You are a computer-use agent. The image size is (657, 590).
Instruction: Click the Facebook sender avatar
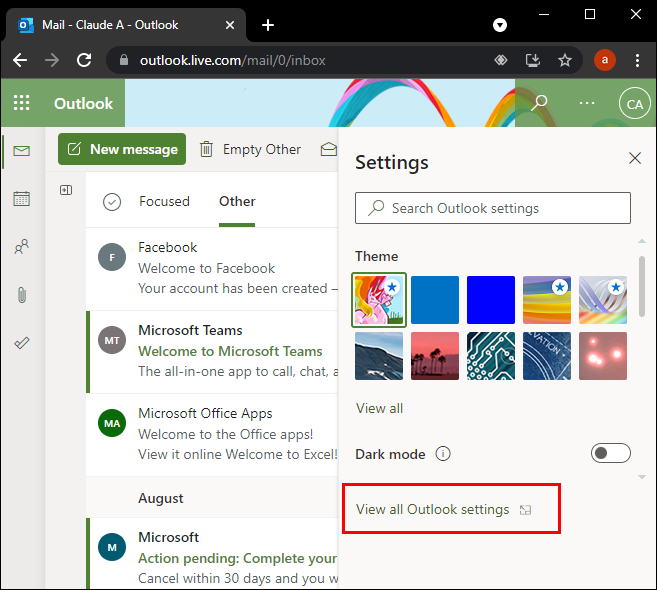112,257
